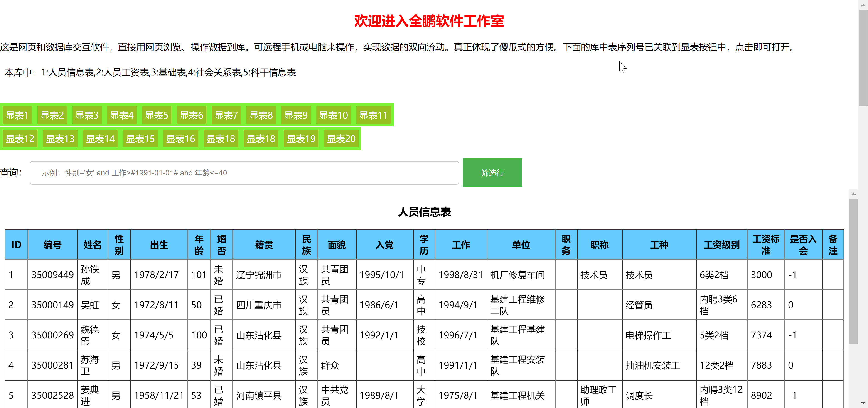This screenshot has height=408, width=868.
Task: Click the name cell 魏德霞
Action: pyautogui.click(x=93, y=335)
